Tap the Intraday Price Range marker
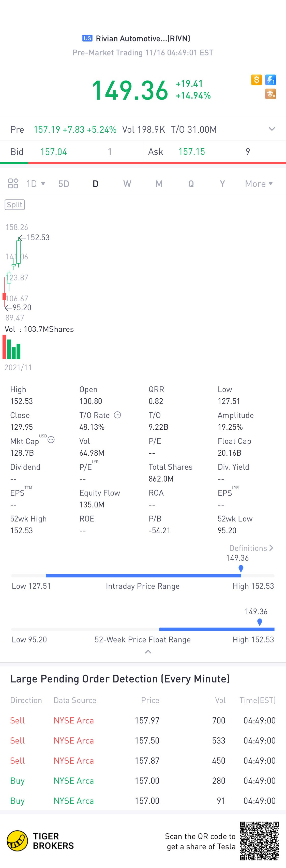The width and height of the screenshot is (286, 868). [241, 568]
